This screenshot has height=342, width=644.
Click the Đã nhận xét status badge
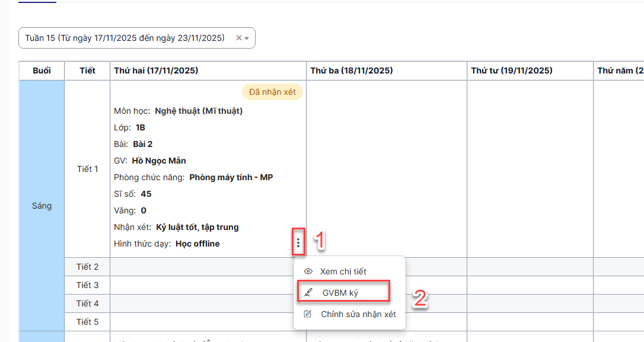click(x=272, y=92)
